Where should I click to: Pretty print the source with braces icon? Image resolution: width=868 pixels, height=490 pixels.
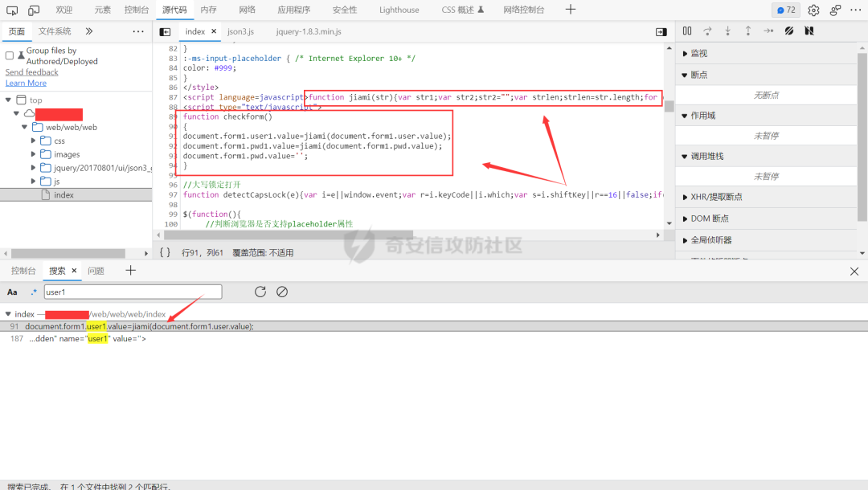pos(165,252)
